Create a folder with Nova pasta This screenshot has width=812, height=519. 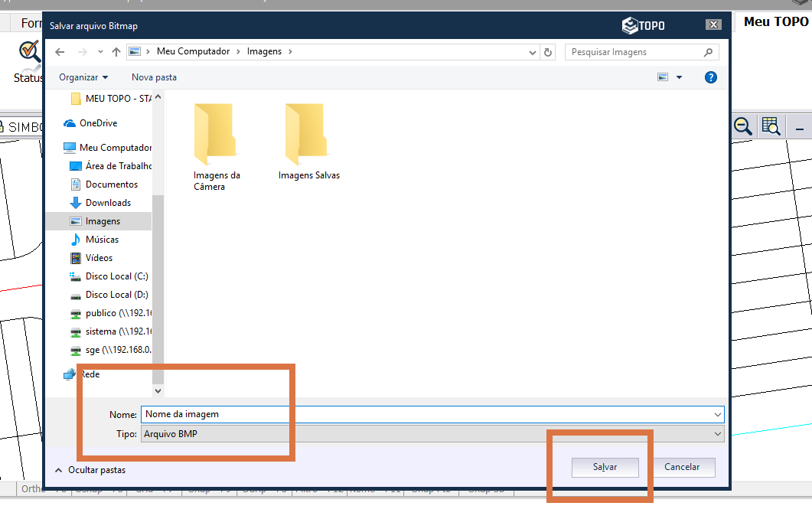pos(154,77)
